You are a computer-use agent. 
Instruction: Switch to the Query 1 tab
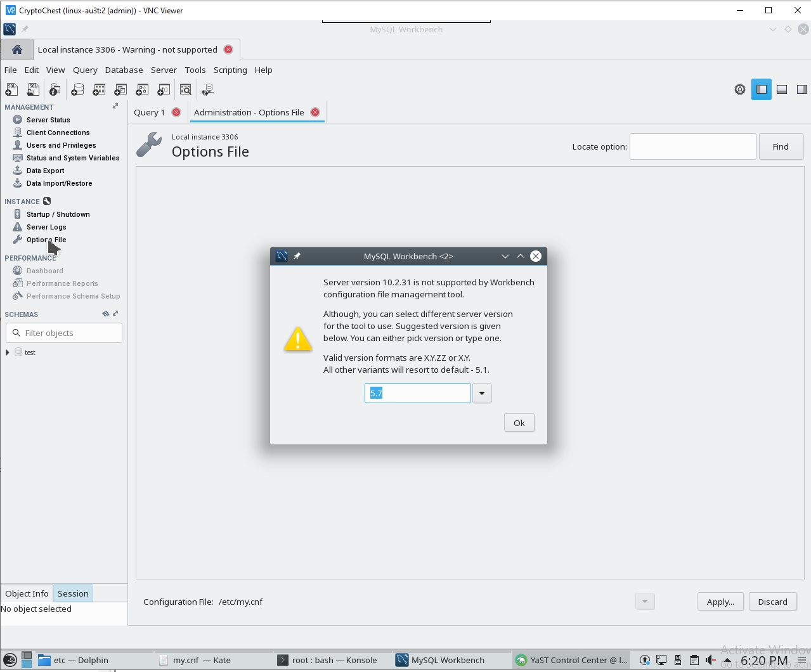(149, 112)
